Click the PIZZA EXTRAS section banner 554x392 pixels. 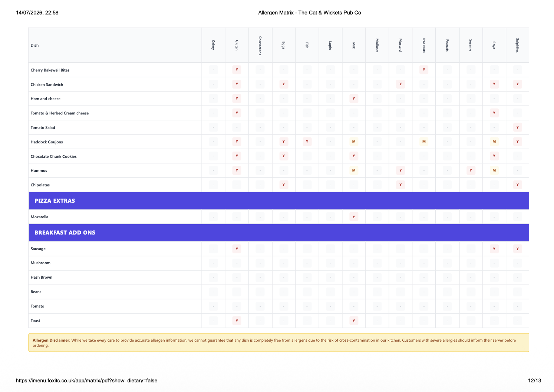(279, 201)
